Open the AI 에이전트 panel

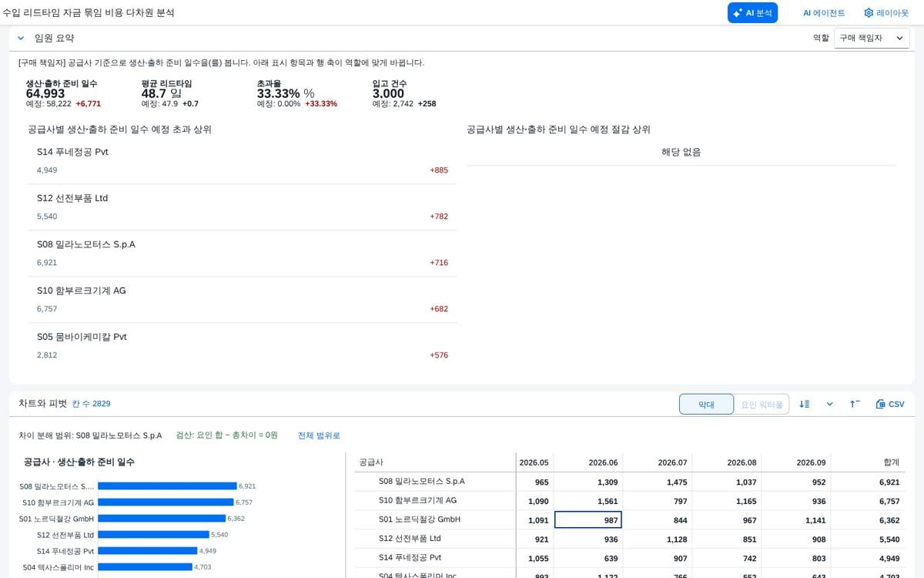824,13
